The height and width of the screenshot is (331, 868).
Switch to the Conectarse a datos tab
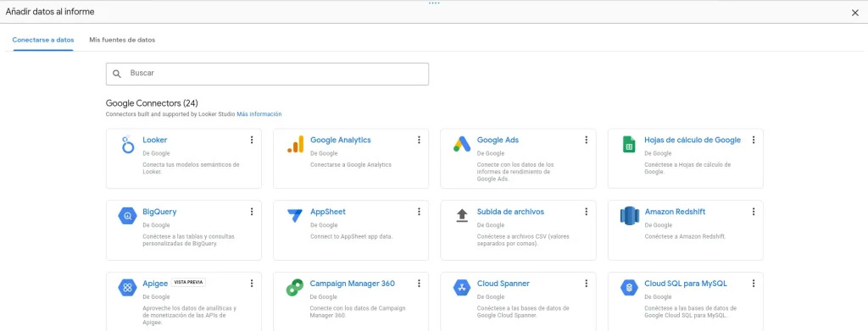[x=43, y=40]
